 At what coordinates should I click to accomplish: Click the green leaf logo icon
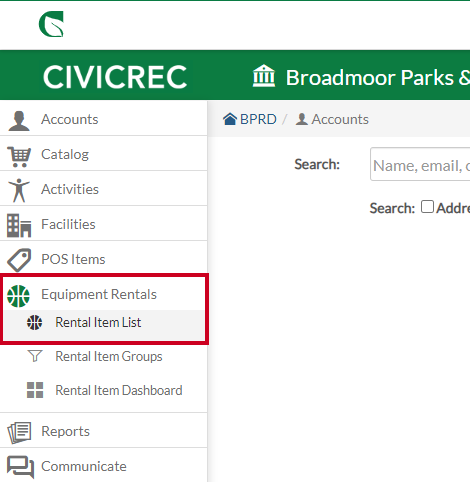51,24
